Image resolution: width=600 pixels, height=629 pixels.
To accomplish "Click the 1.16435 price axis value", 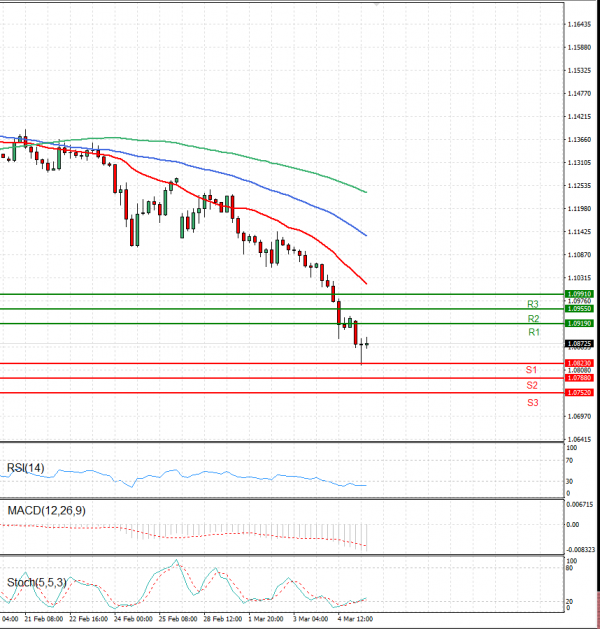I will coord(580,24).
